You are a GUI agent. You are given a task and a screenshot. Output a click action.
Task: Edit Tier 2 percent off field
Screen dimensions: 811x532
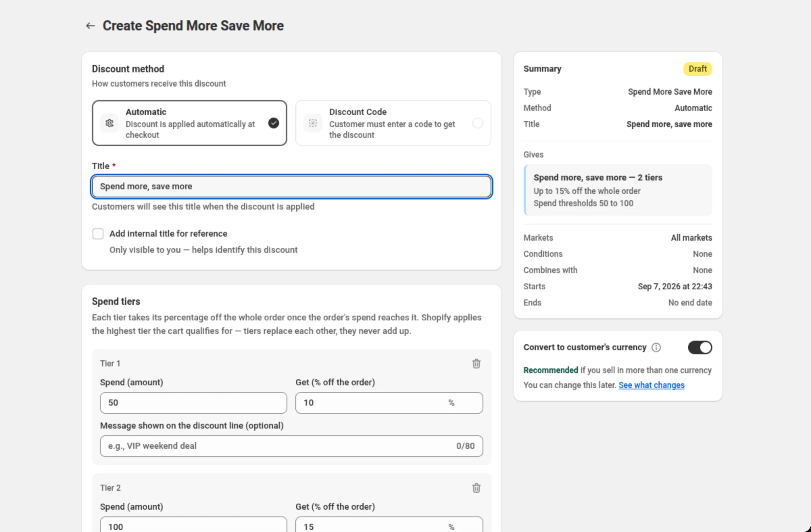click(x=389, y=525)
